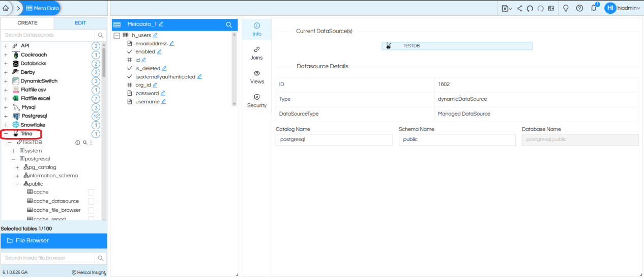Go to the Home icon in the breadcrumb

6,9
